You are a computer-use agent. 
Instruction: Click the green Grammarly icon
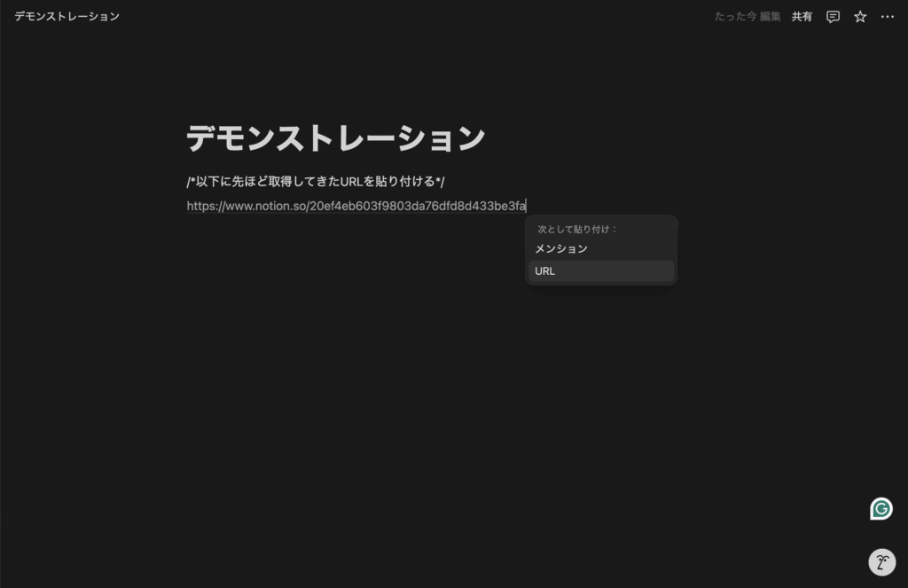(x=881, y=508)
